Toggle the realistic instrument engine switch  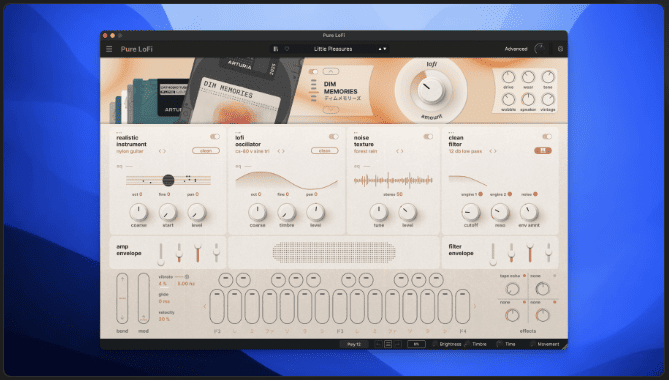215,136
